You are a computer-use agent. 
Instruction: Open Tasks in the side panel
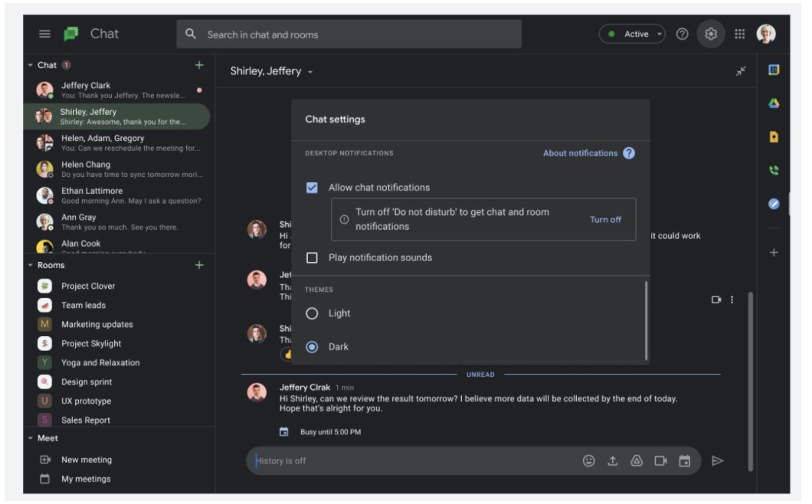coord(774,204)
